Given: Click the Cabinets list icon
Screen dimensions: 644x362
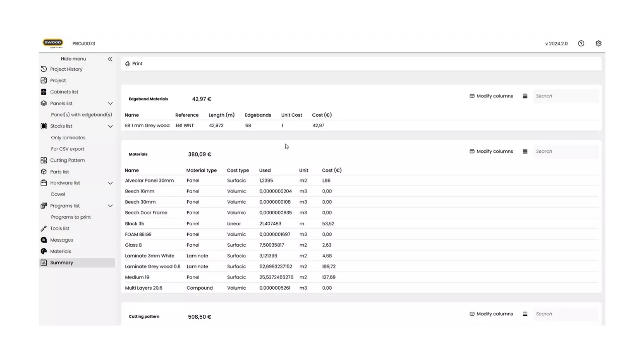Looking at the screenshot, I should [44, 92].
